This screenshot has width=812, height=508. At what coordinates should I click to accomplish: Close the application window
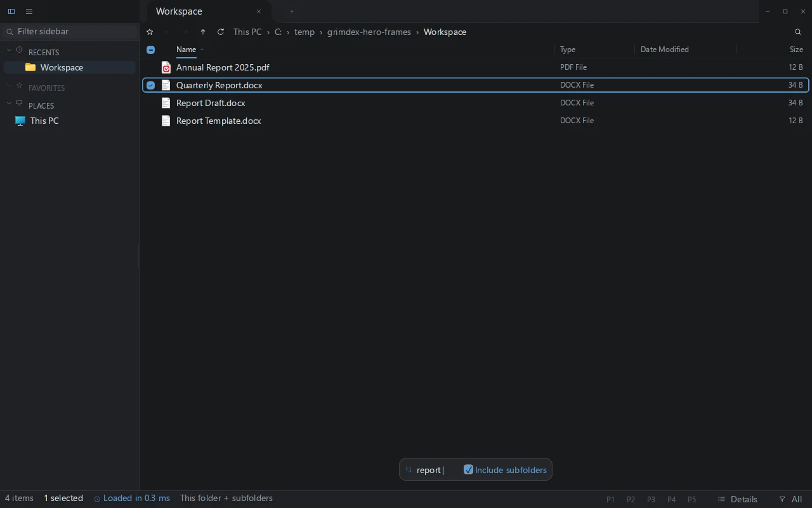point(803,11)
